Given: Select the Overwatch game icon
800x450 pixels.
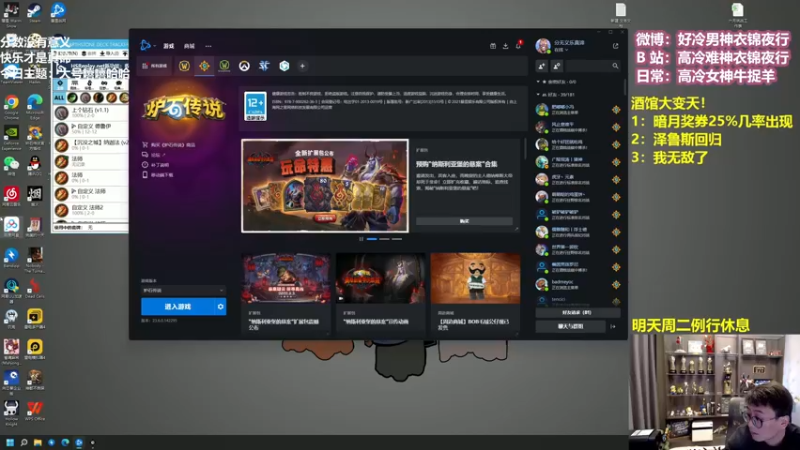Looking at the screenshot, I should pos(244,66).
